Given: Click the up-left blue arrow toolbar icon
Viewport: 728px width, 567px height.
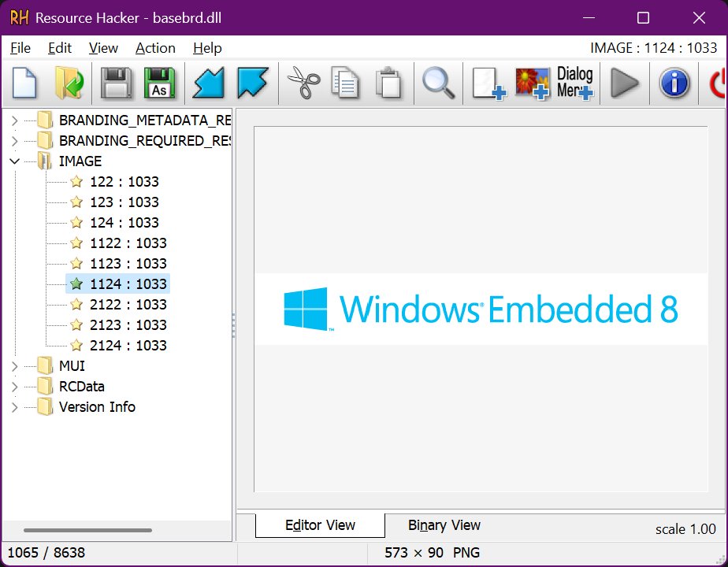Looking at the screenshot, I should pyautogui.click(x=253, y=83).
